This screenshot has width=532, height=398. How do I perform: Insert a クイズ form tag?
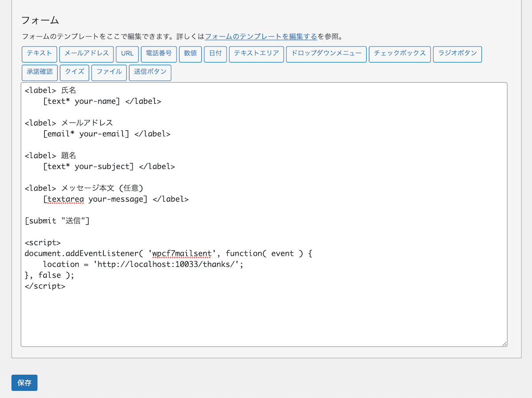pos(74,72)
